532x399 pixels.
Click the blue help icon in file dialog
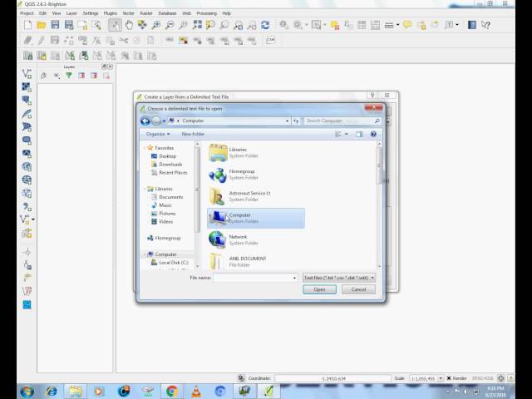coord(373,135)
